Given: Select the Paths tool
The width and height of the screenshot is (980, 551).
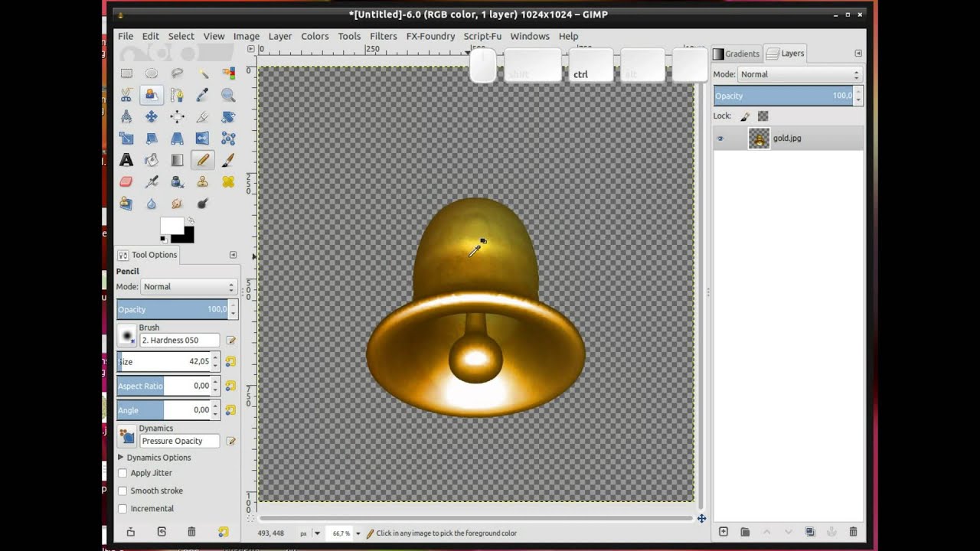Looking at the screenshot, I should coord(177,95).
